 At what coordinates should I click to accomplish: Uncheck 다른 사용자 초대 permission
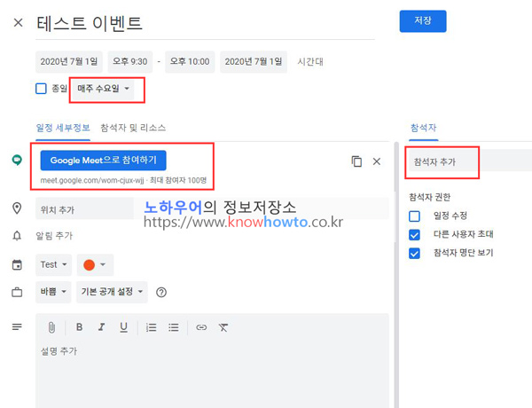coord(414,235)
